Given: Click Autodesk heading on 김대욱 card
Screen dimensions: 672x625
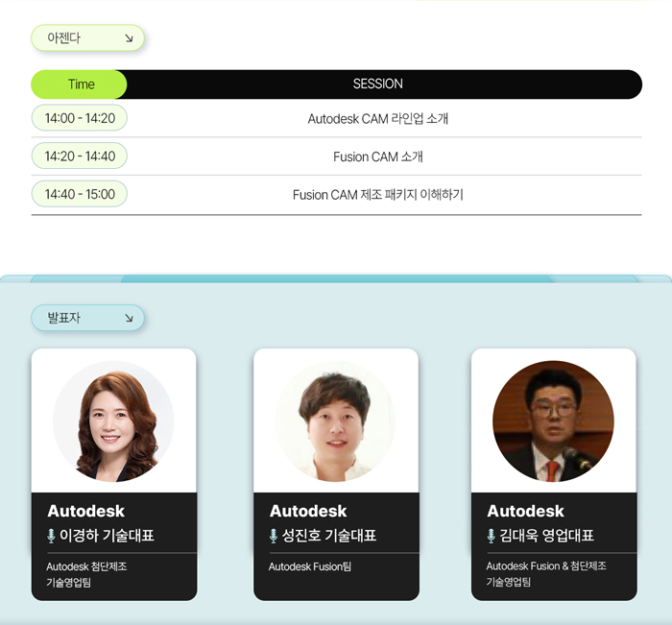Looking at the screenshot, I should pyautogui.click(x=525, y=511).
